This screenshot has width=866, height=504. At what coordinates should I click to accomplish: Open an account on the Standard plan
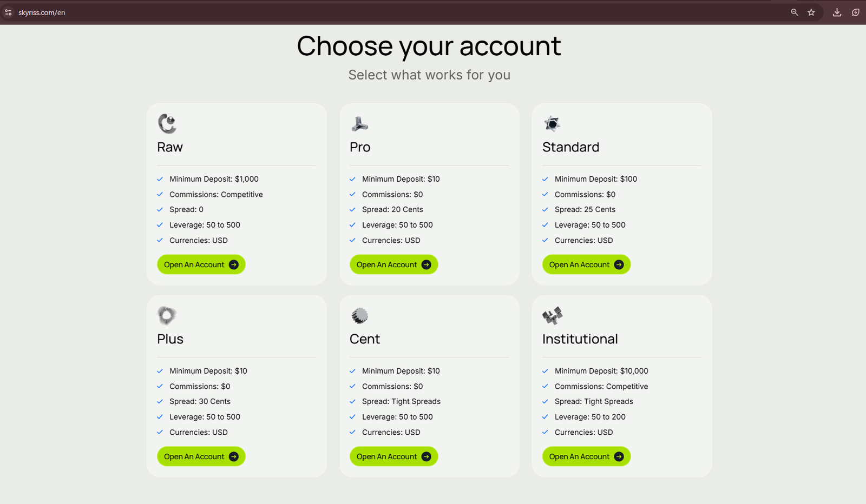(x=586, y=264)
